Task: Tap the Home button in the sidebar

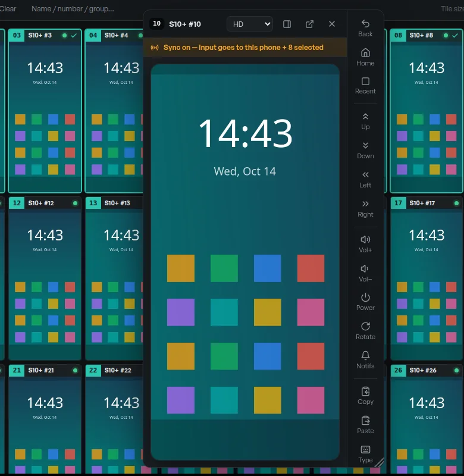Action: click(x=365, y=57)
